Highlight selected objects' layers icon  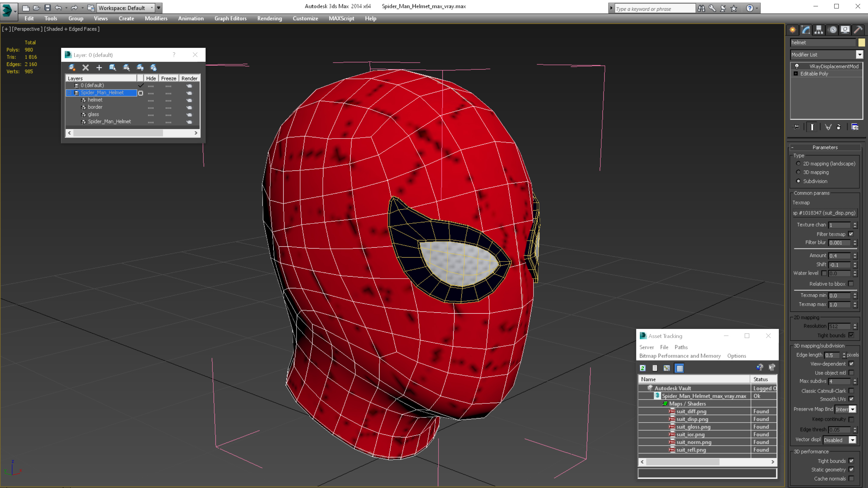click(126, 68)
